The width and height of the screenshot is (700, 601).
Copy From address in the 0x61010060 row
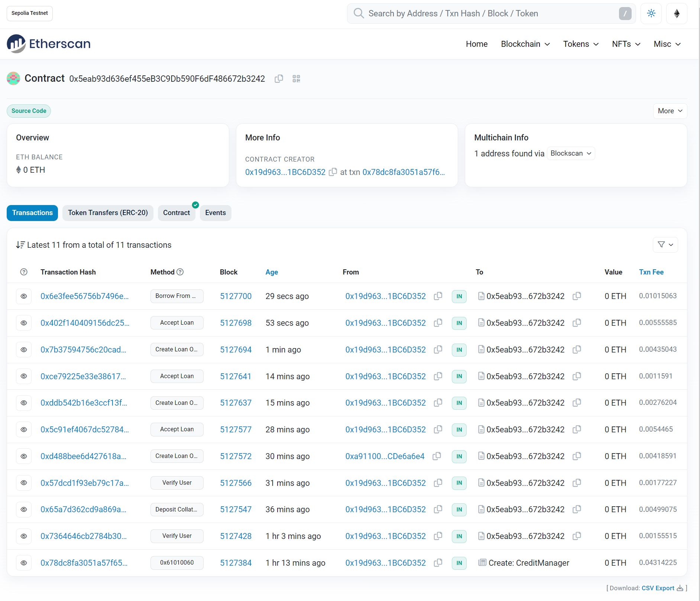[x=438, y=563]
